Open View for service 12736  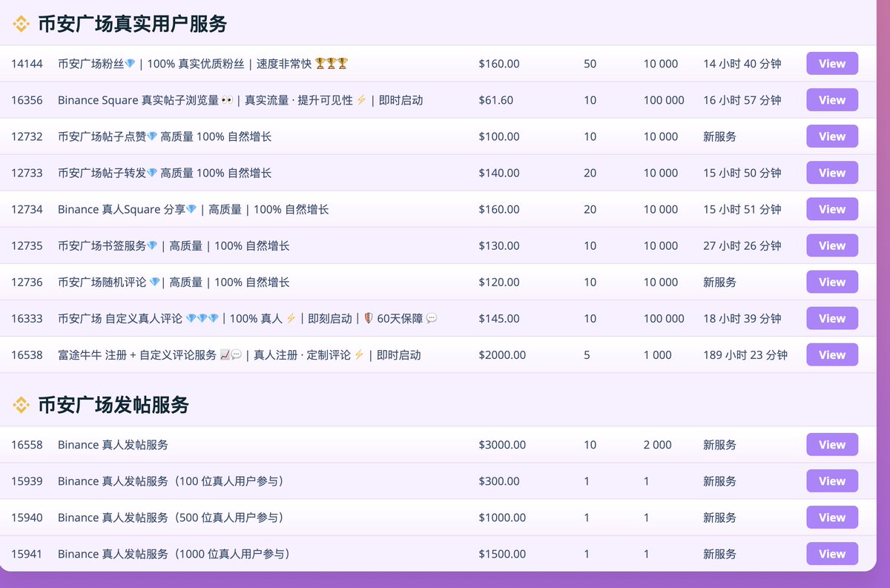[832, 282]
